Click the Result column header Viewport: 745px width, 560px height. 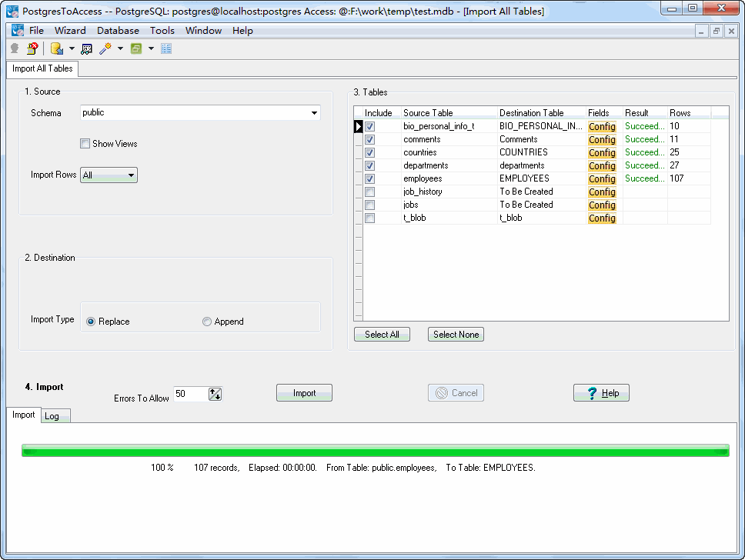point(645,112)
